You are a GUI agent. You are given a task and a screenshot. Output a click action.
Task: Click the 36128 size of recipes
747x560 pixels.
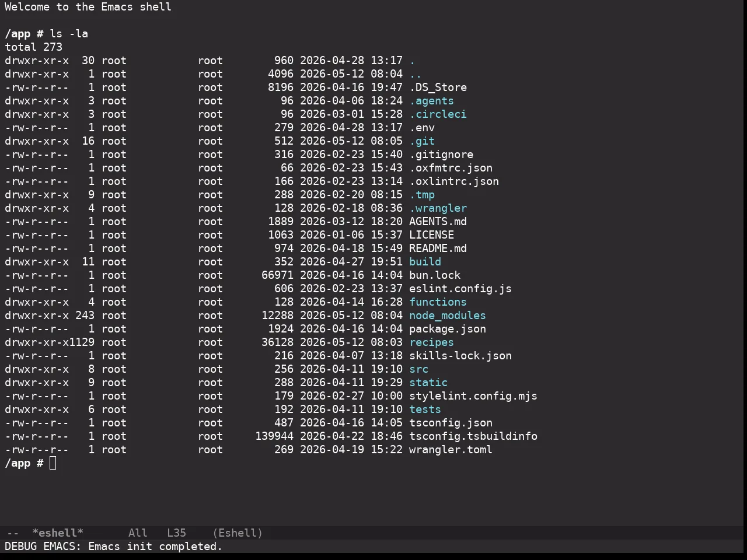(x=277, y=342)
